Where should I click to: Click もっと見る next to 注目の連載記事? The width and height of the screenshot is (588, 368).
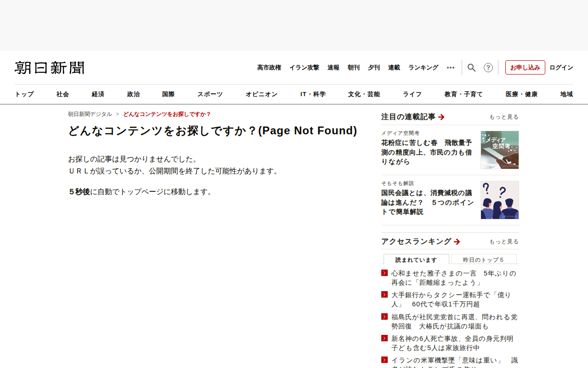tap(504, 117)
